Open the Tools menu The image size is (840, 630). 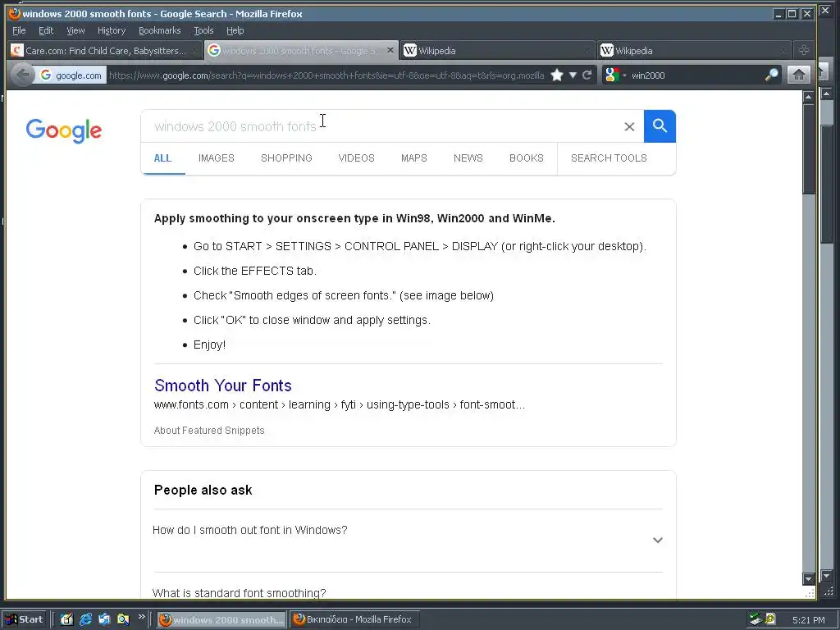203,30
